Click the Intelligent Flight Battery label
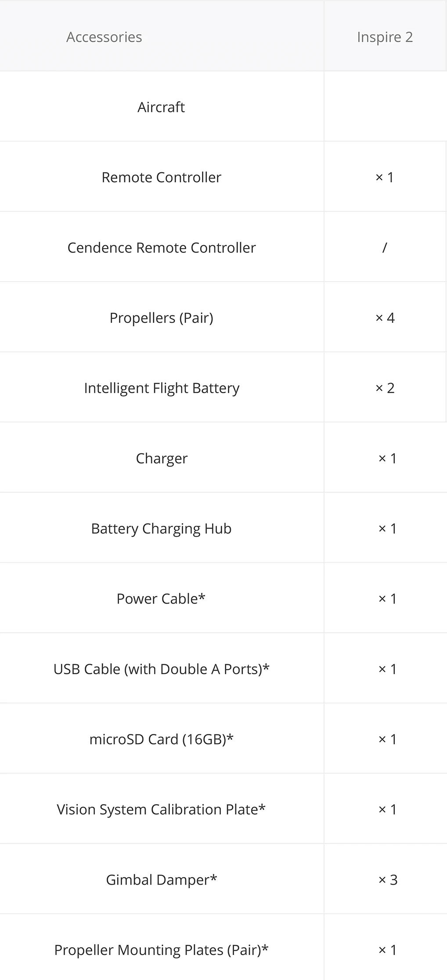 [161, 388]
